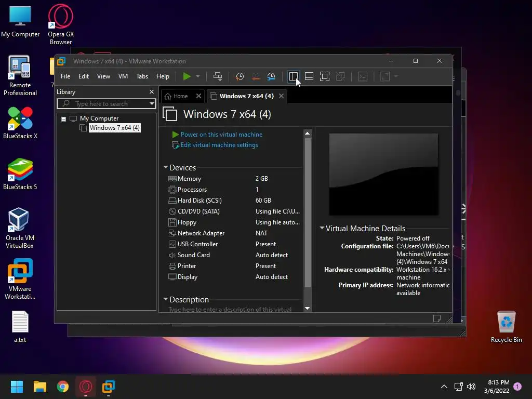Image resolution: width=532 pixels, height=399 pixels.
Task: Open the a.txt file on desktop
Action: 20,327
